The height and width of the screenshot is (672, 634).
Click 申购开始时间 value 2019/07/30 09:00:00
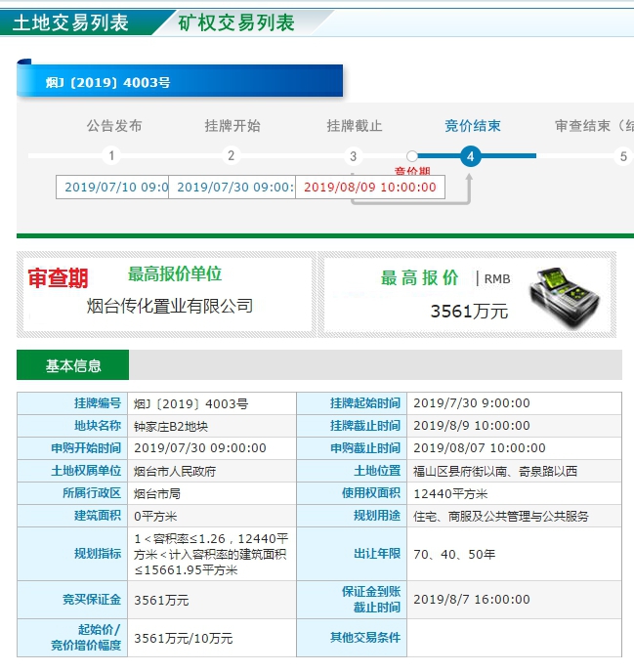[200, 448]
